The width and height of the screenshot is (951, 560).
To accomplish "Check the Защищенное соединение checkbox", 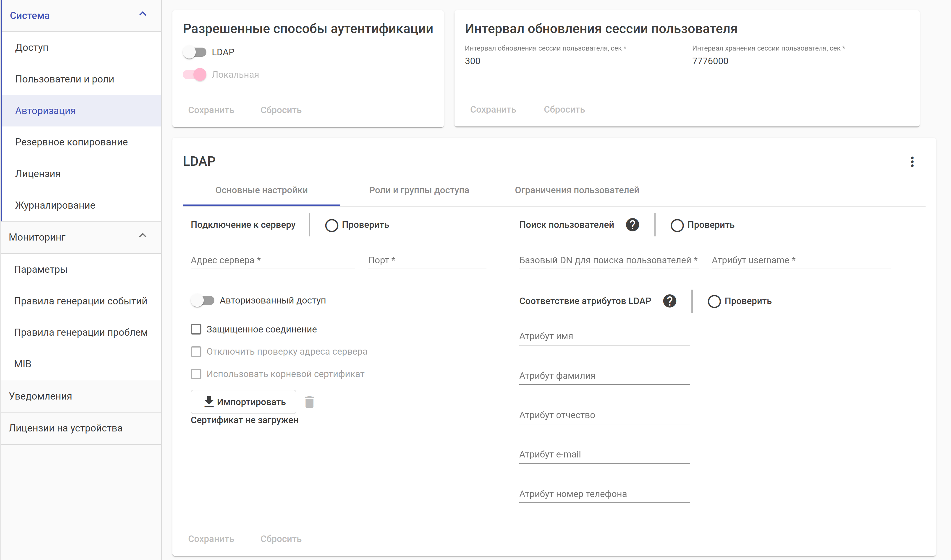I will (196, 329).
